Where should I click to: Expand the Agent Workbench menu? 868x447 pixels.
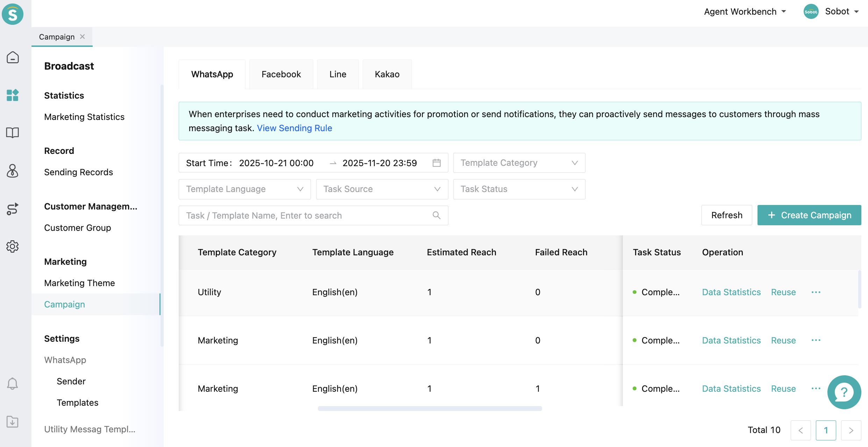[x=745, y=12]
